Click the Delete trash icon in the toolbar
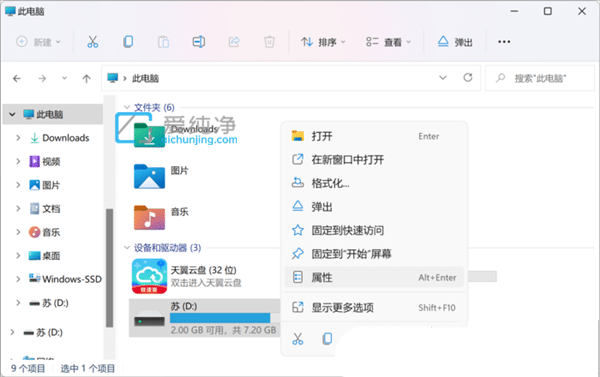The height and width of the screenshot is (377, 600). [269, 42]
